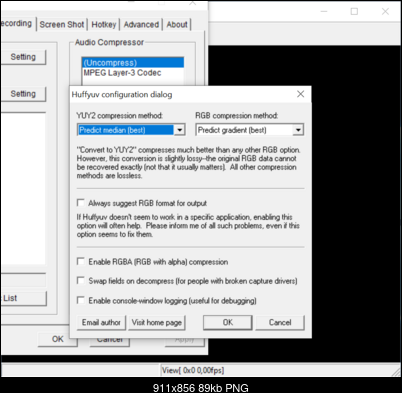Image resolution: width=402 pixels, height=393 pixels.
Task: Click the Visit home page button
Action: (x=157, y=323)
